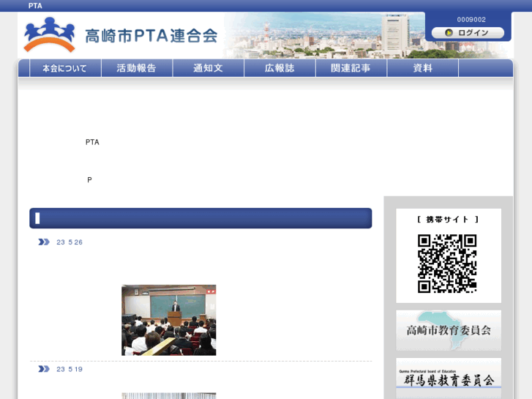Open the 活動報告 menu
The height and width of the screenshot is (399, 532).
click(137, 68)
